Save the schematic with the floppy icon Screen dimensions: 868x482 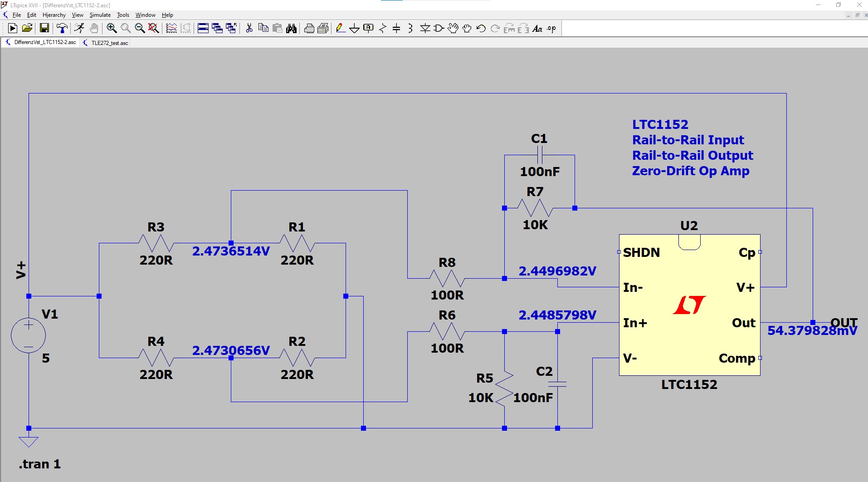click(x=44, y=29)
